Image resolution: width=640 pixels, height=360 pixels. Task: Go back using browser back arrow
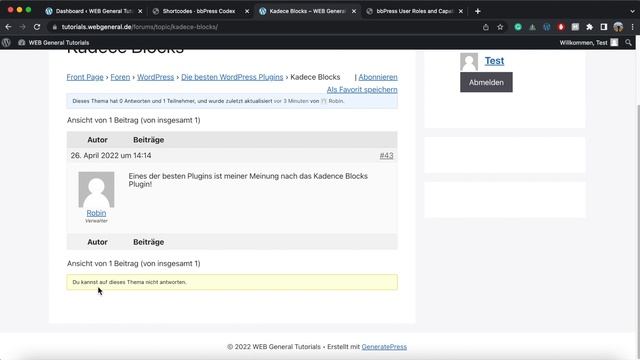8,27
